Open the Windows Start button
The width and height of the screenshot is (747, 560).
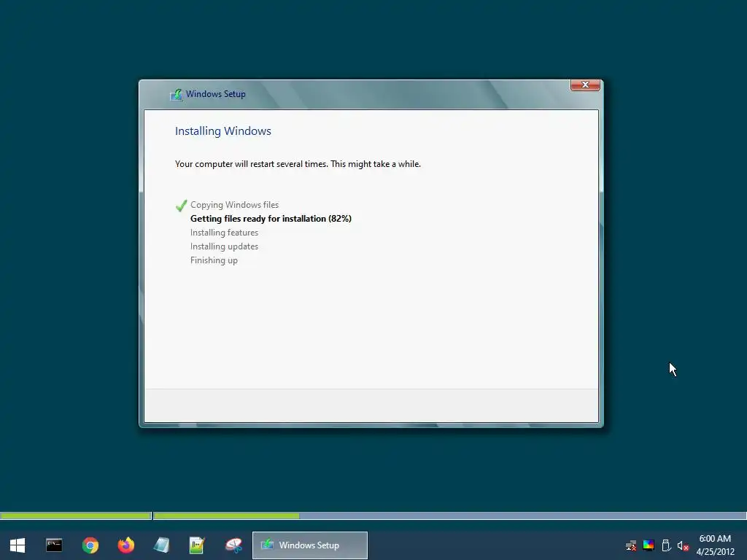18,545
